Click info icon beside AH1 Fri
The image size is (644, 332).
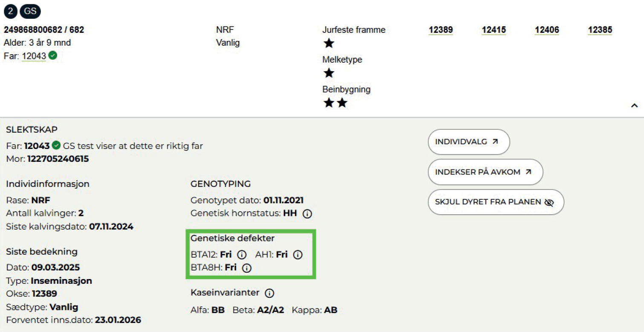(298, 255)
